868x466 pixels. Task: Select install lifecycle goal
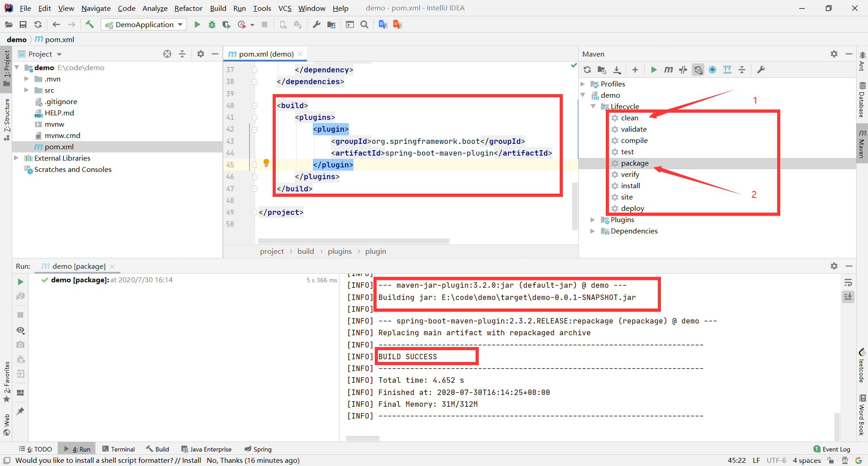630,185
